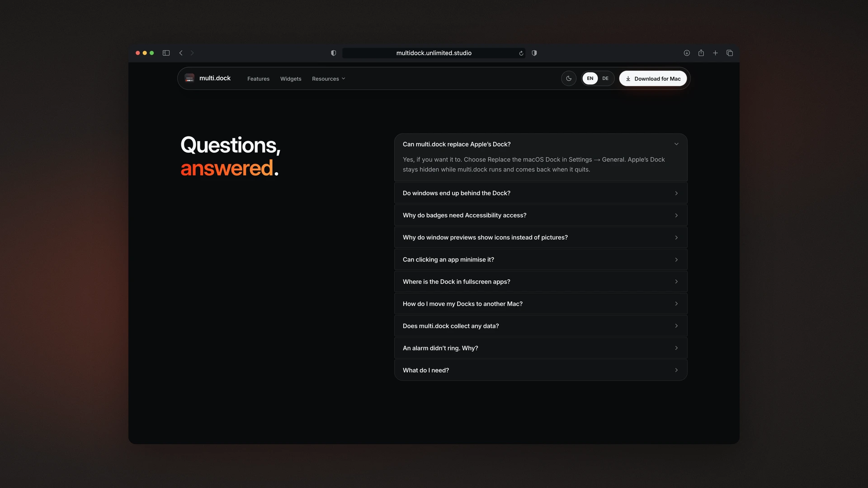The image size is (868, 488).
Task: Expand 'Why do window previews show icons' question
Action: tap(541, 237)
